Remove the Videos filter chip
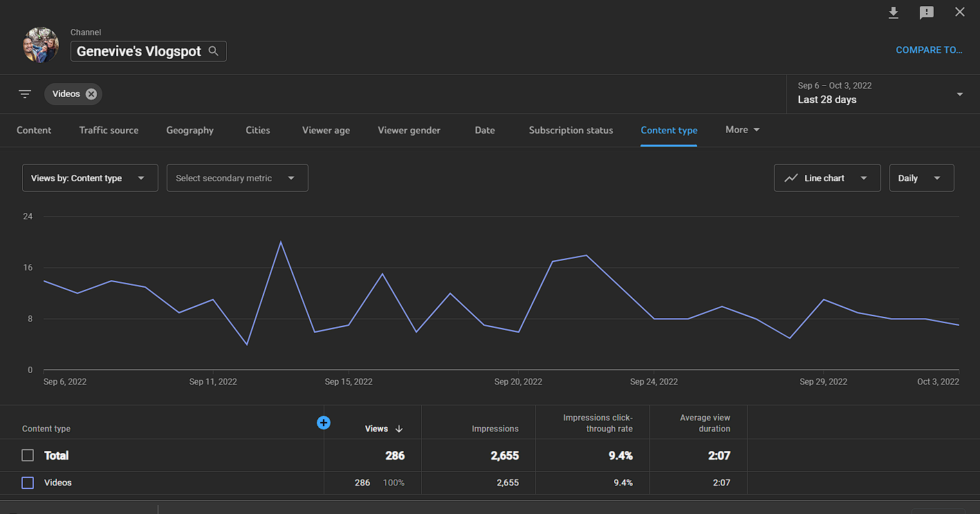 point(91,94)
